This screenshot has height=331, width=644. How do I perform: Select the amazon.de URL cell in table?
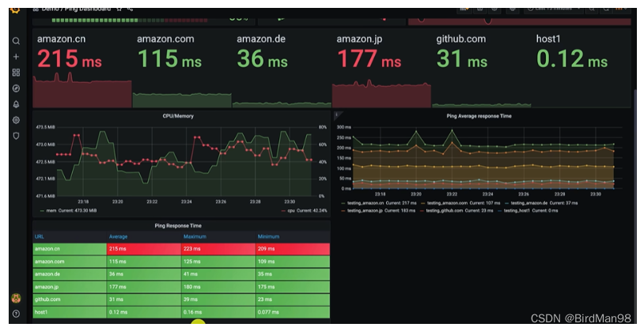click(70, 274)
